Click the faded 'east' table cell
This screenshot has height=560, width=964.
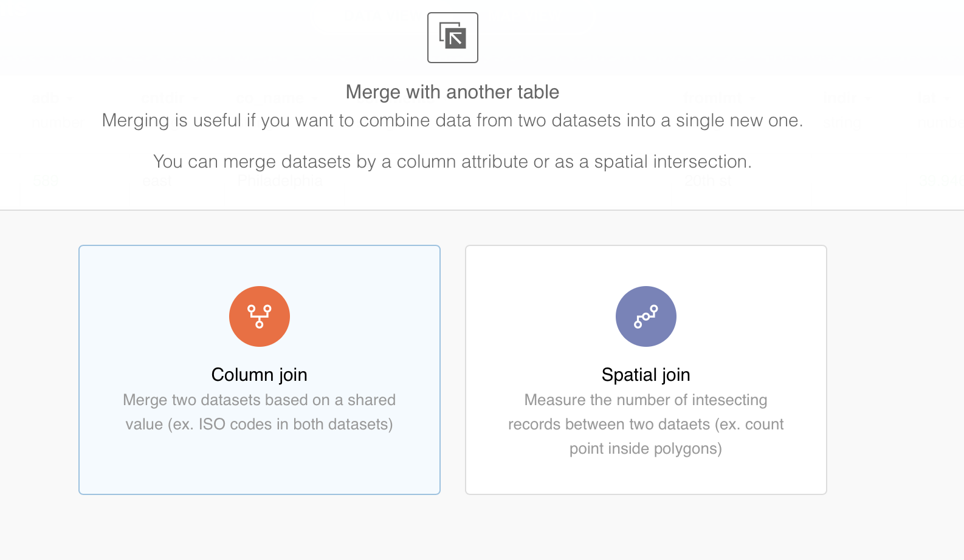(x=156, y=181)
